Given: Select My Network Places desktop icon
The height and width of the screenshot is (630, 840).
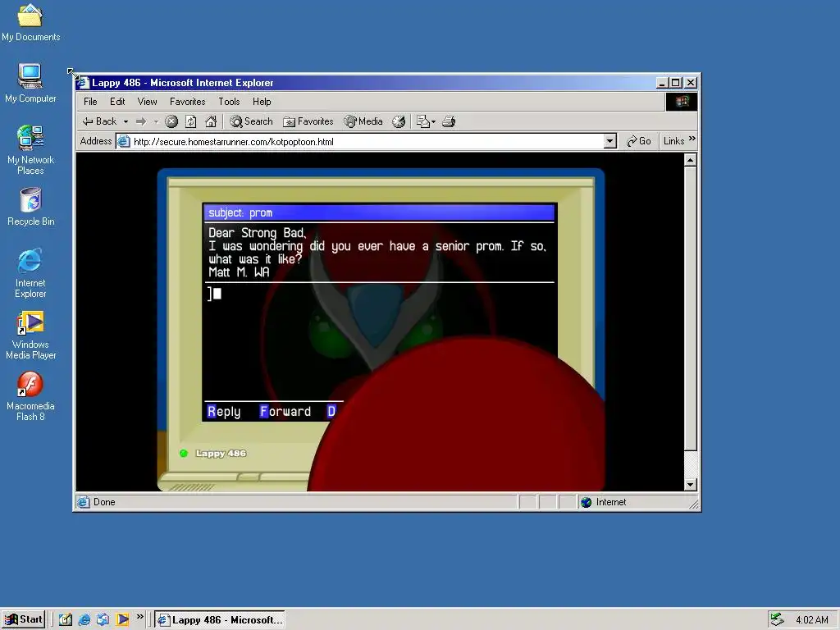Looking at the screenshot, I should [x=30, y=149].
